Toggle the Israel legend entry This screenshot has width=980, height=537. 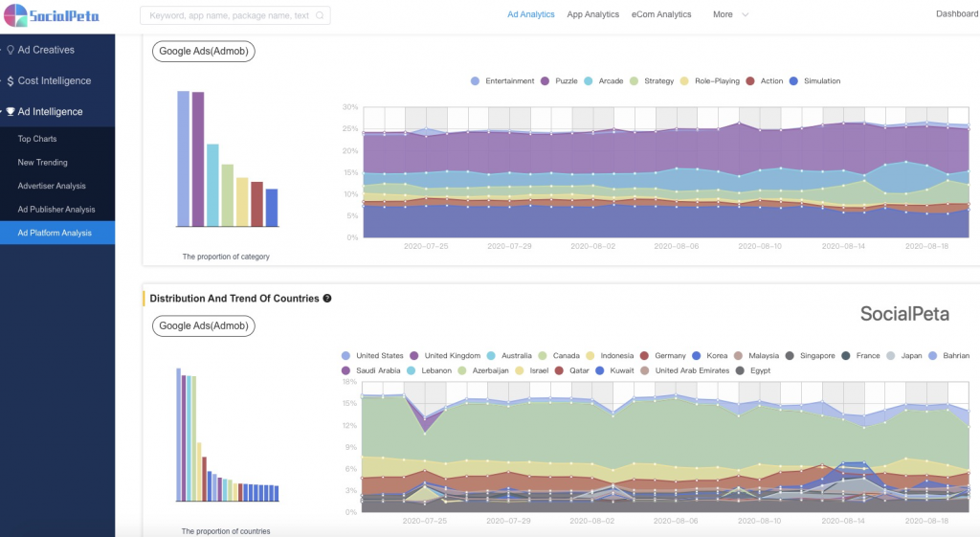(532, 370)
